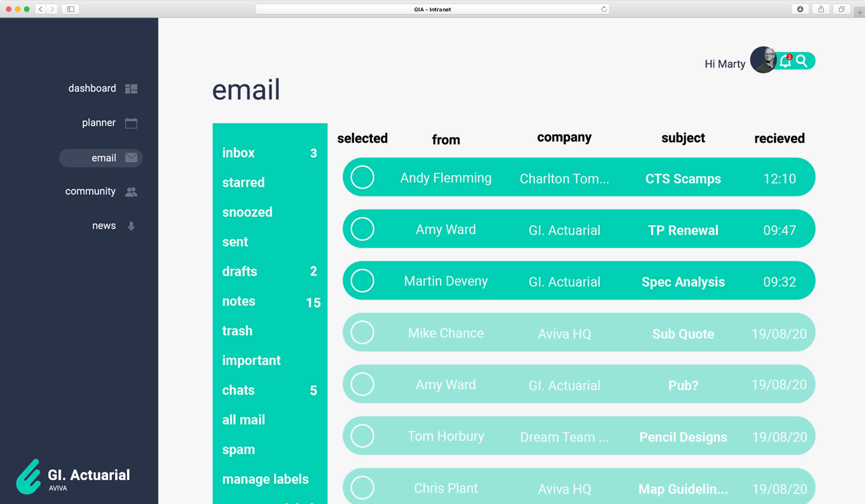The width and height of the screenshot is (865, 504).
Task: Click the planner calendar icon
Action: coord(131,123)
